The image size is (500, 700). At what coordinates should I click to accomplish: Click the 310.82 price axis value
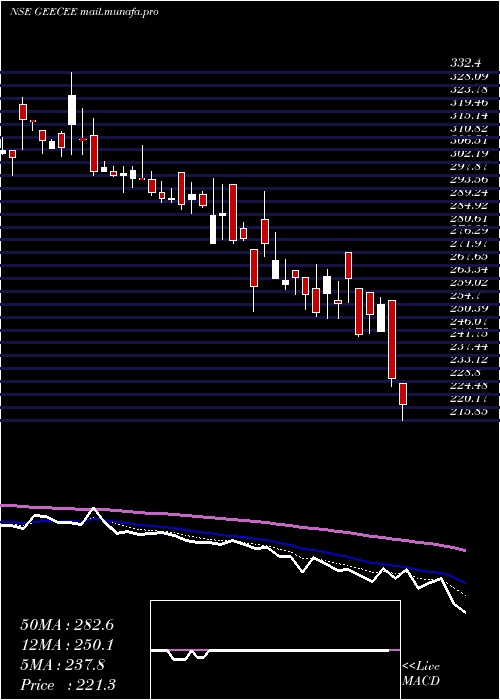pos(468,128)
